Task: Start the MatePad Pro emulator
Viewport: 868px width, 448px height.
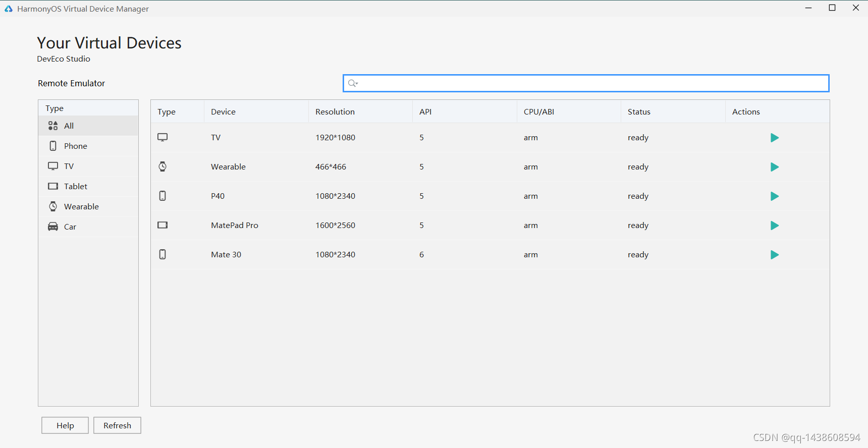Action: click(x=775, y=226)
